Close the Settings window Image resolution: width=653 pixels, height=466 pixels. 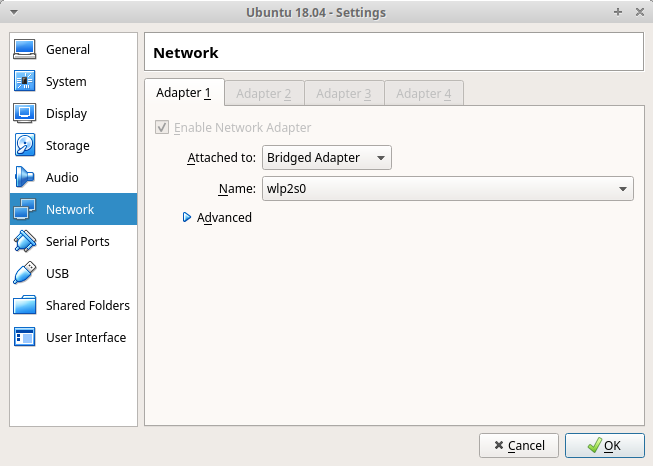[x=640, y=12]
